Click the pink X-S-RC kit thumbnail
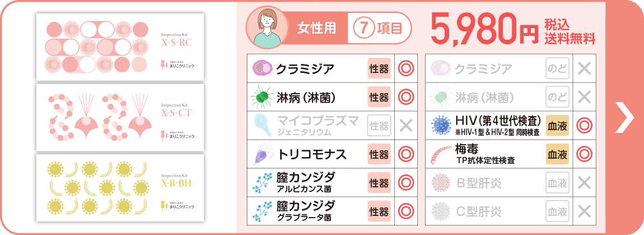 click(x=120, y=48)
